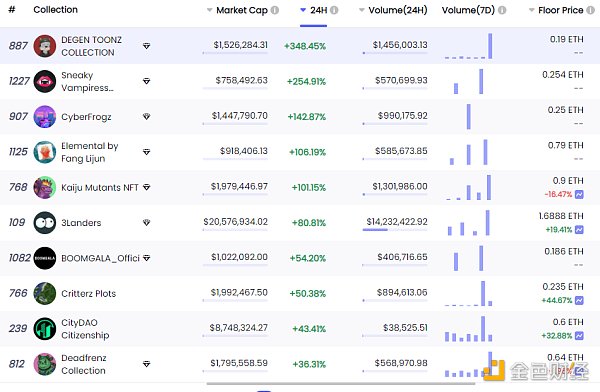Open Kaiju Mutants floor price chart icon
The width and height of the screenshot is (600, 392).
[x=579, y=194]
